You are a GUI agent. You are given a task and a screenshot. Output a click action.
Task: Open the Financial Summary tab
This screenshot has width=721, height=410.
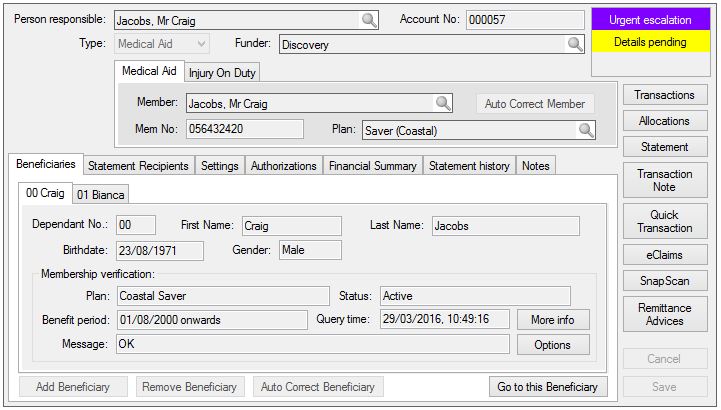(372, 166)
